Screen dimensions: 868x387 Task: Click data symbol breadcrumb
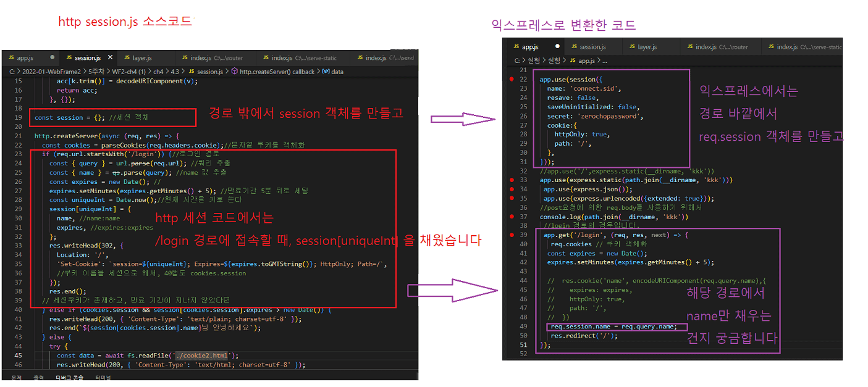coord(332,72)
